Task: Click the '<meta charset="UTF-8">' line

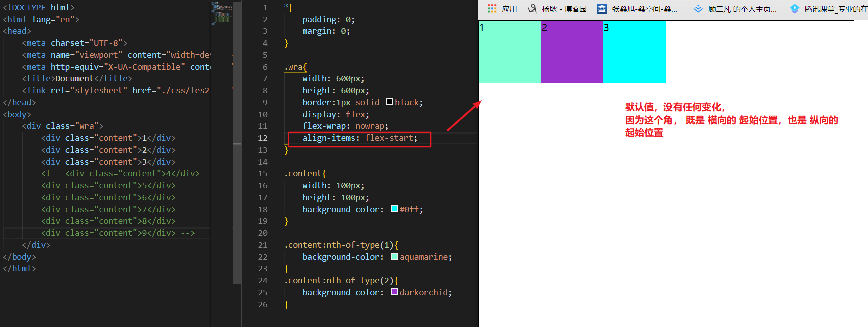Action: [x=75, y=43]
